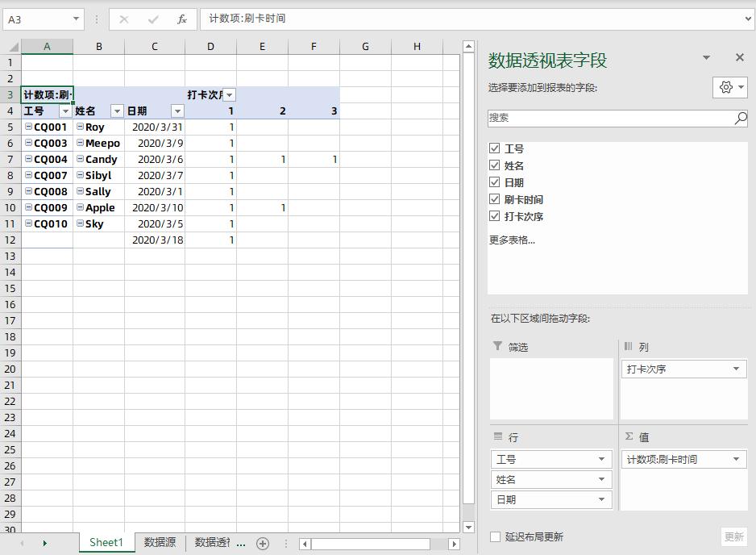This screenshot has width=756, height=555.
Task: Open the pivot field pane options arrow
Action: pos(707,57)
